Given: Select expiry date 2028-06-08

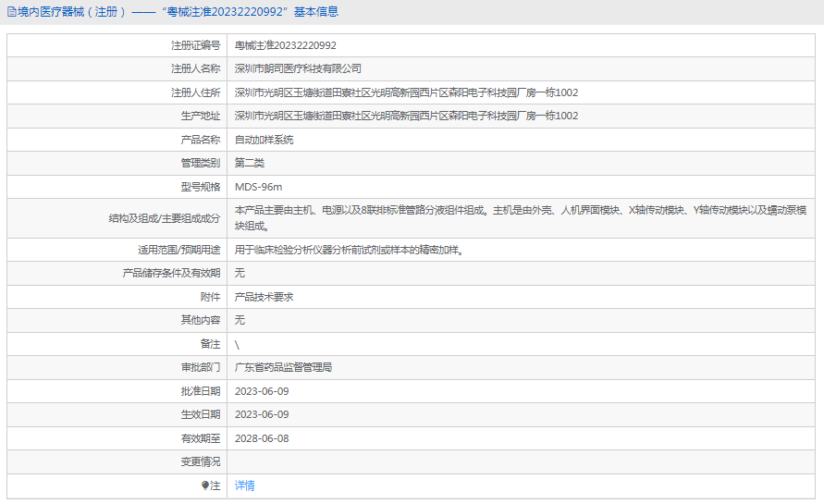Looking at the screenshot, I should [262, 439].
